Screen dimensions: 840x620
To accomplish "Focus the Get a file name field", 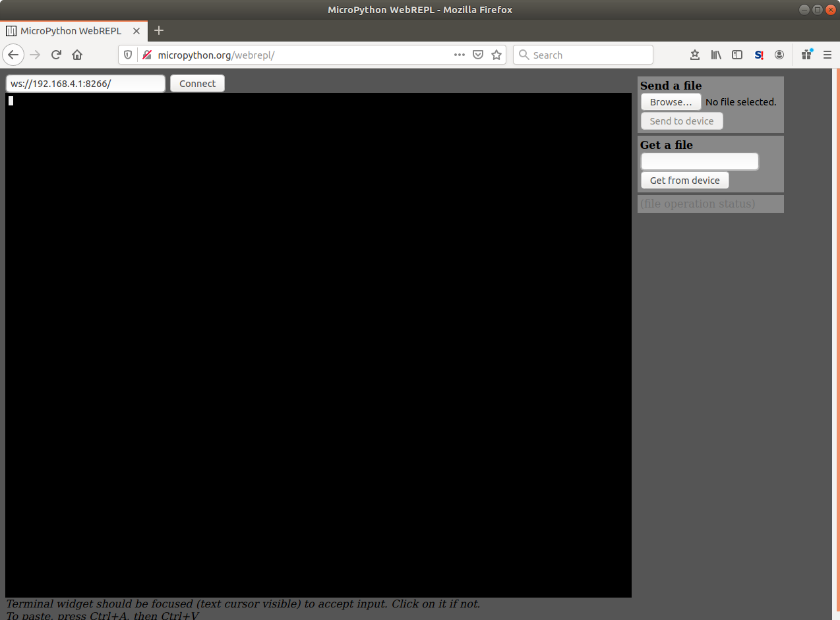I will pyautogui.click(x=700, y=161).
